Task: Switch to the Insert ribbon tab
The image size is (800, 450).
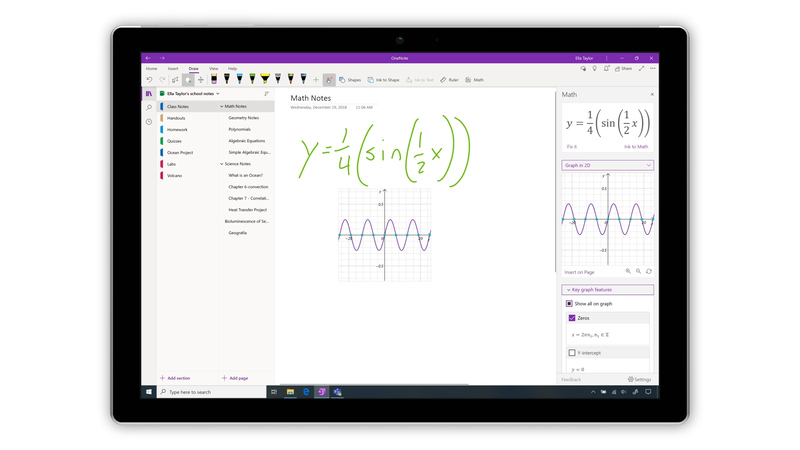Action: (x=173, y=69)
